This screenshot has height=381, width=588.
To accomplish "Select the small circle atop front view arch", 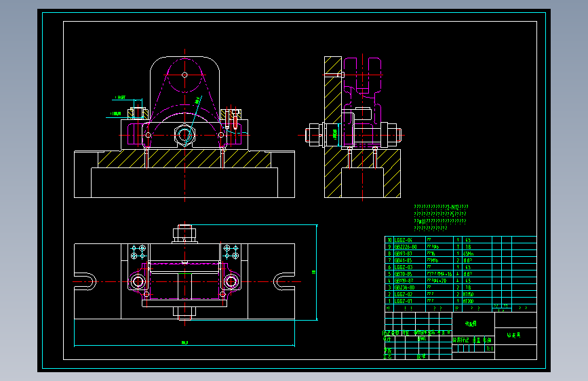I will click(x=184, y=75).
